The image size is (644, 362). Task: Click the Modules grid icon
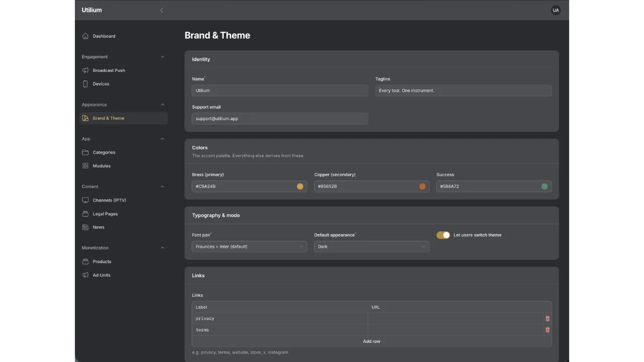[85, 166]
